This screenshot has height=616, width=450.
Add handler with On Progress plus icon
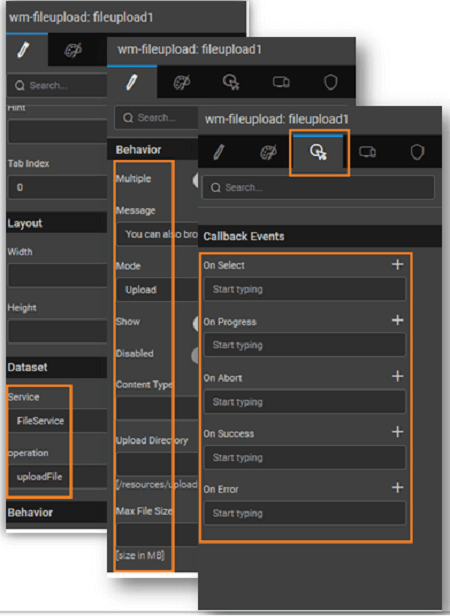pyautogui.click(x=397, y=320)
